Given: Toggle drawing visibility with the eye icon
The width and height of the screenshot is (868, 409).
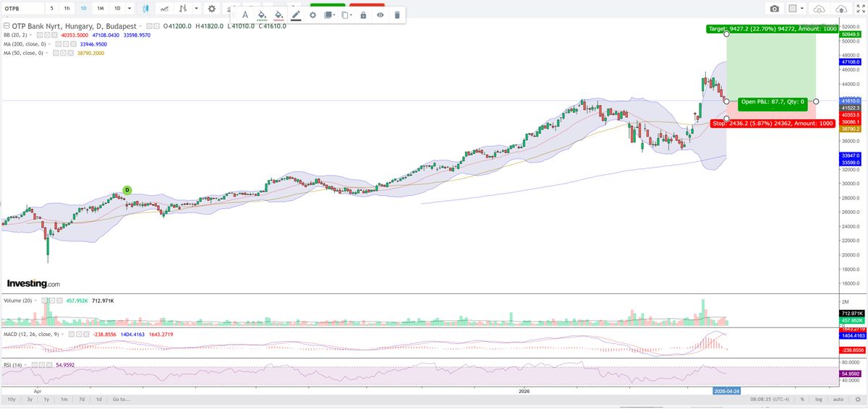Looking at the screenshot, I should (x=380, y=15).
